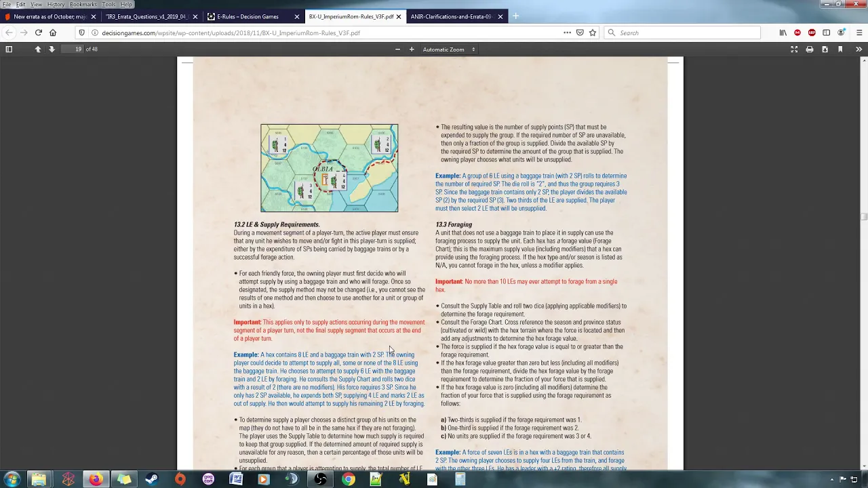
Task: Go to previous PDF page
Action: [38, 49]
